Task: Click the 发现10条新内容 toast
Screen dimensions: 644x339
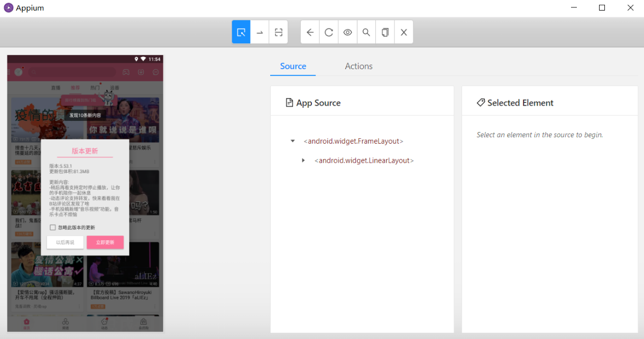Action: click(x=85, y=115)
